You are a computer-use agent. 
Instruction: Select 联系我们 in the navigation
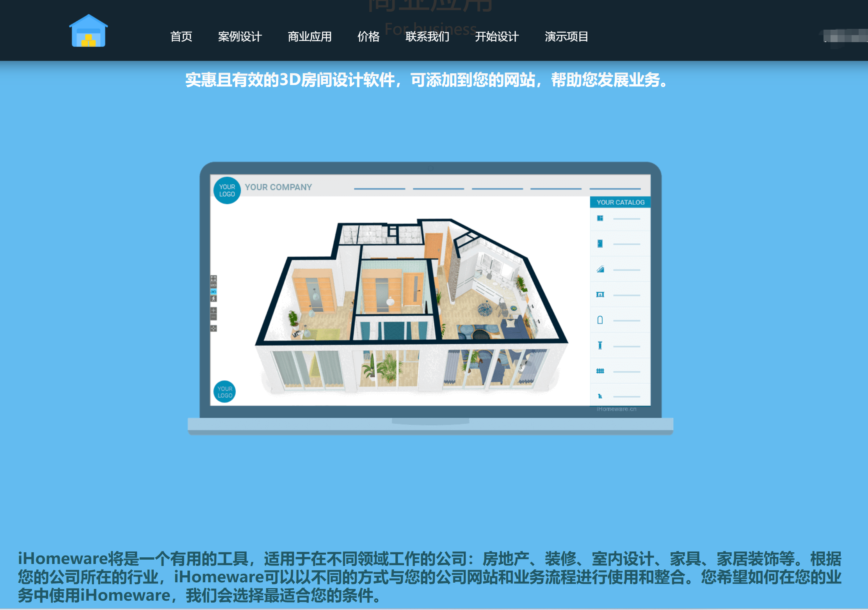(x=427, y=37)
